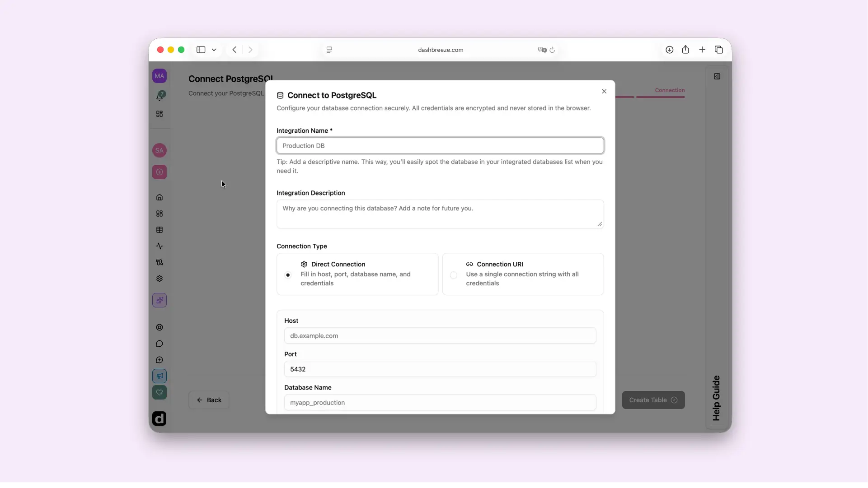Open the grid icon below the notifications bell
The width and height of the screenshot is (868, 488).
coord(160,114)
